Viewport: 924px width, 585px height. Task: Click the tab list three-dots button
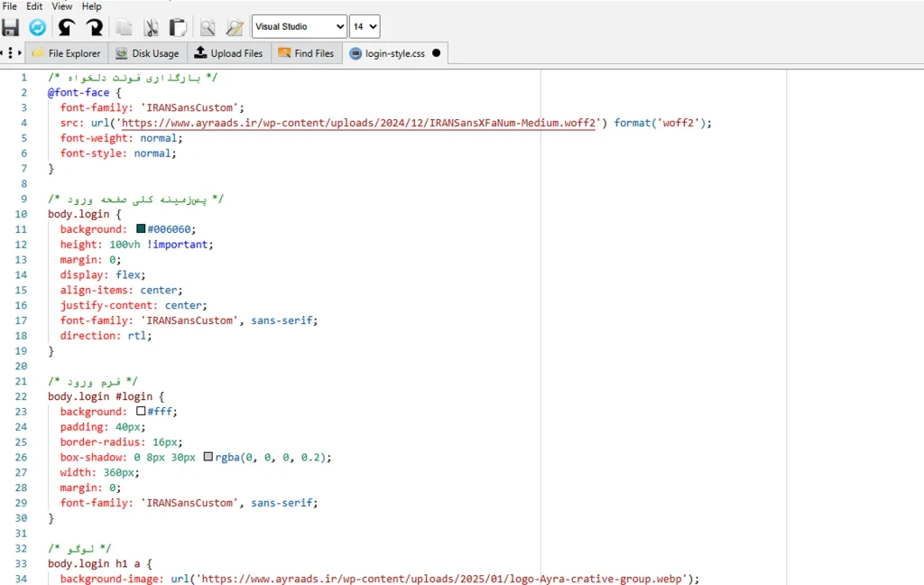10,53
